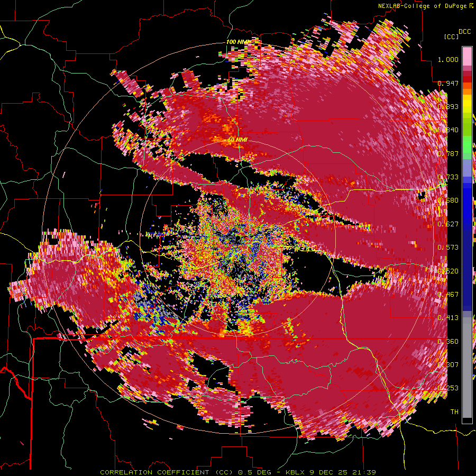Screen dimensions: 476x476
Task: Click the 0.893 scale value
Action: (448, 106)
